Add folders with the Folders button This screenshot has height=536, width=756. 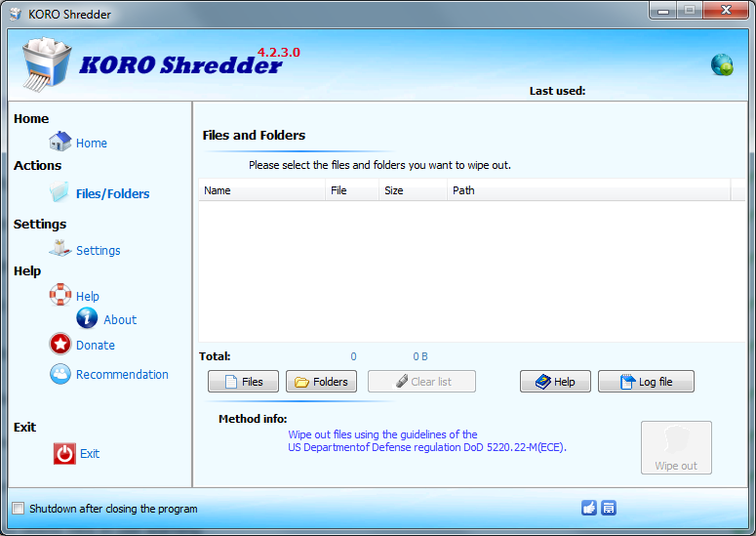tap(322, 382)
